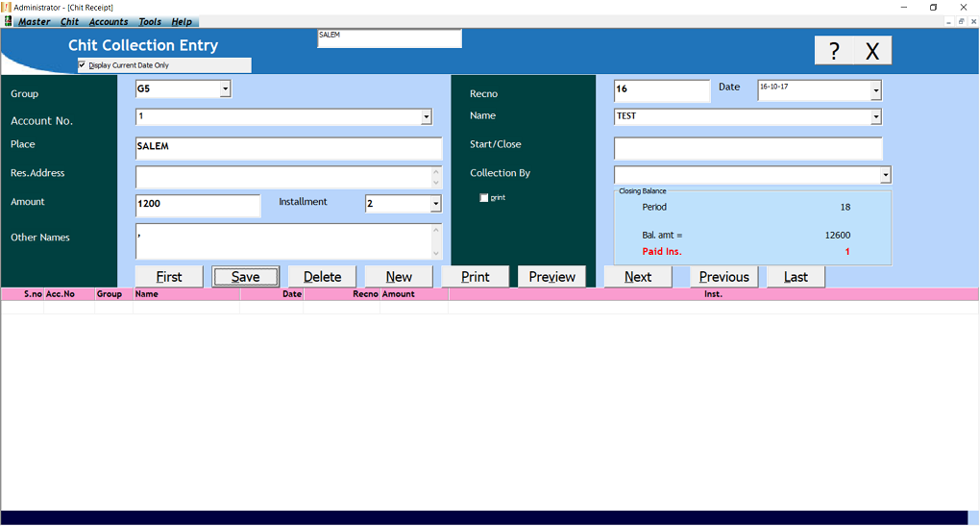This screenshot has height=526, width=980.
Task: Open the Tools menu
Action: (x=150, y=21)
